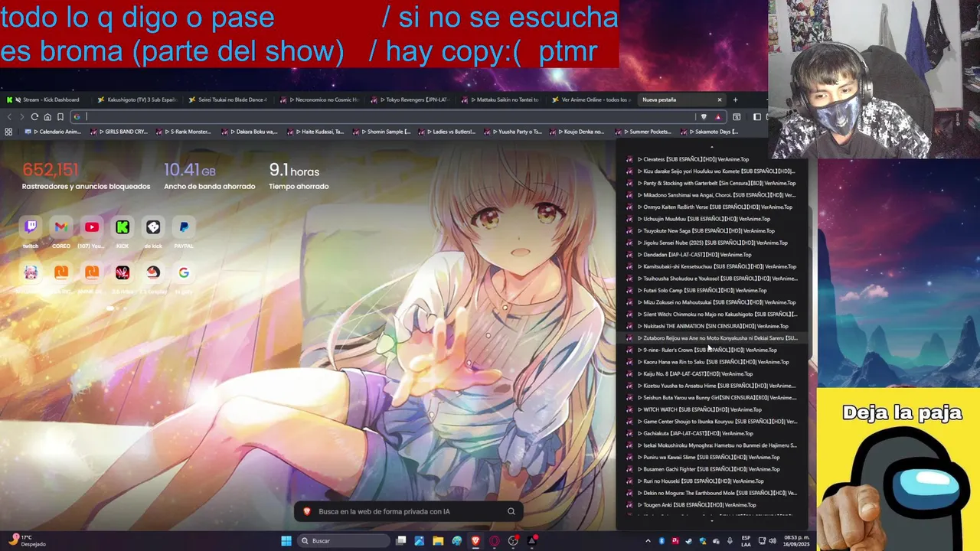The height and width of the screenshot is (551, 980).
Task: Open the KICK shortcut tile
Action: click(122, 227)
